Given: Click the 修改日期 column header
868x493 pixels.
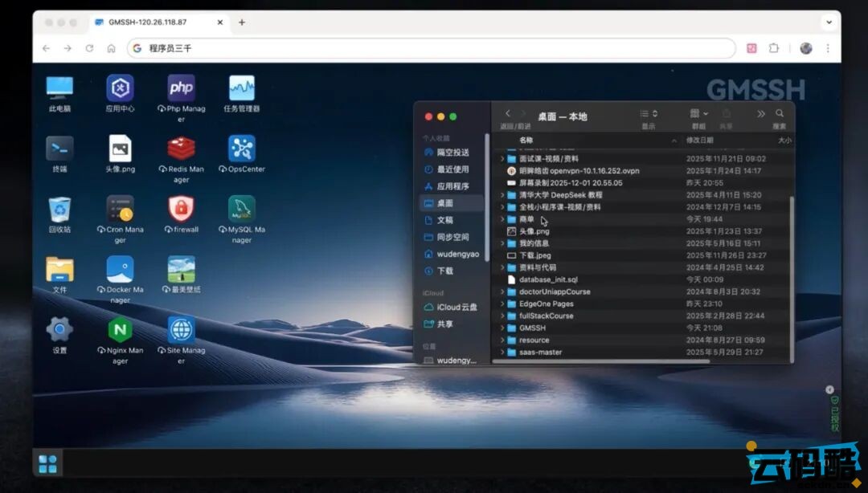Looking at the screenshot, I should point(699,141).
